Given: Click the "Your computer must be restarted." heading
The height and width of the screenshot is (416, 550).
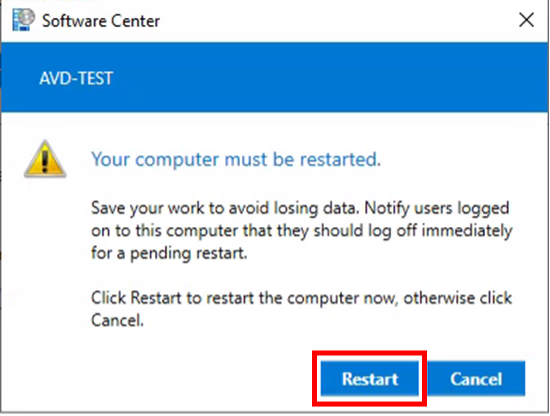Looking at the screenshot, I should 236,160.
